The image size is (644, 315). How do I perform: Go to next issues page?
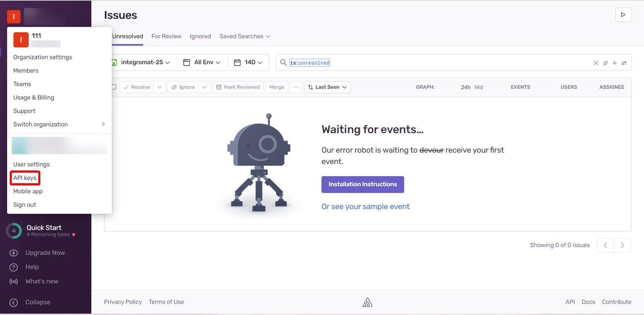(623, 245)
